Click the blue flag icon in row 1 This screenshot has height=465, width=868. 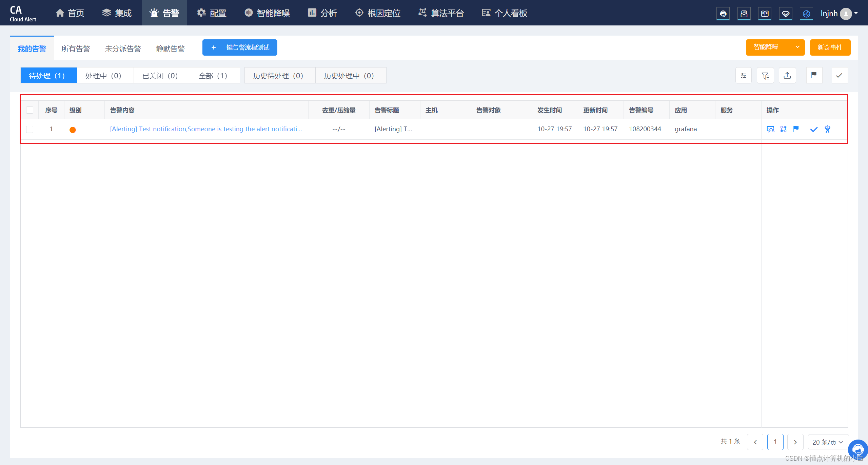tap(796, 129)
